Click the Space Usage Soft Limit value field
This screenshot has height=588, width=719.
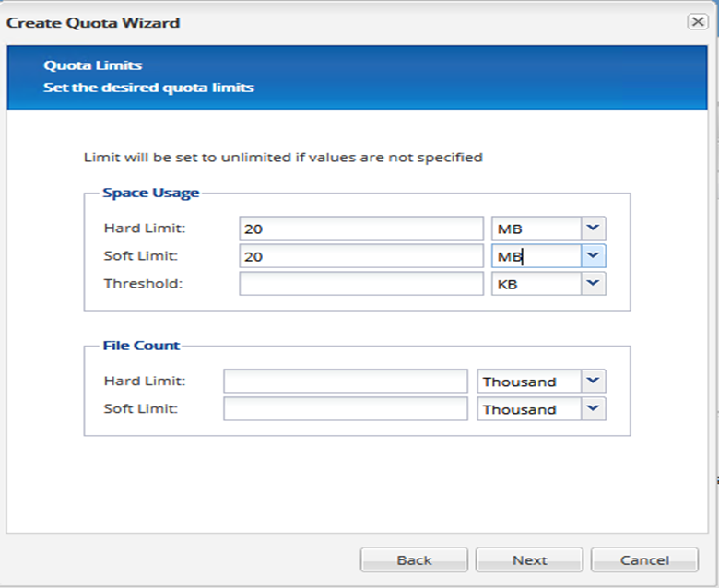tap(360, 256)
